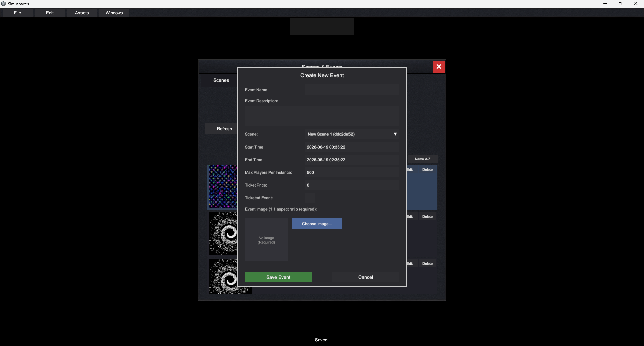Screen dimensions: 644x346
Task: Click the Choose Image... button
Action: pos(317,224)
